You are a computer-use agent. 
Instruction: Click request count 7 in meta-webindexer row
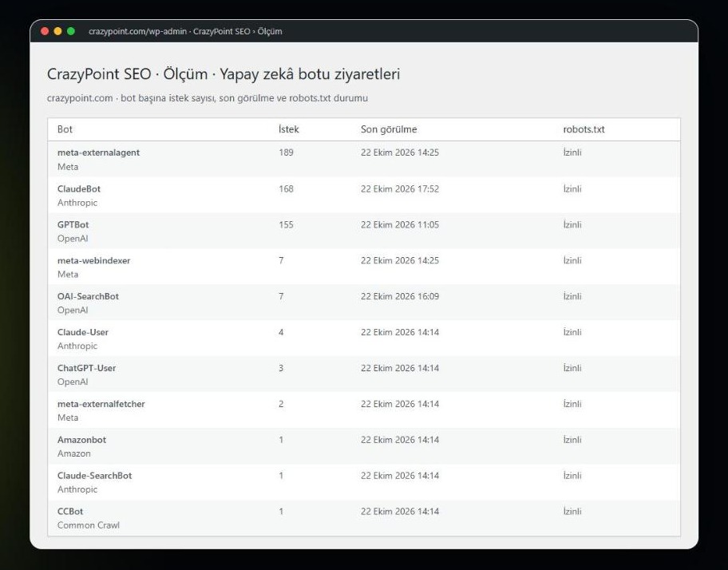tap(281, 260)
